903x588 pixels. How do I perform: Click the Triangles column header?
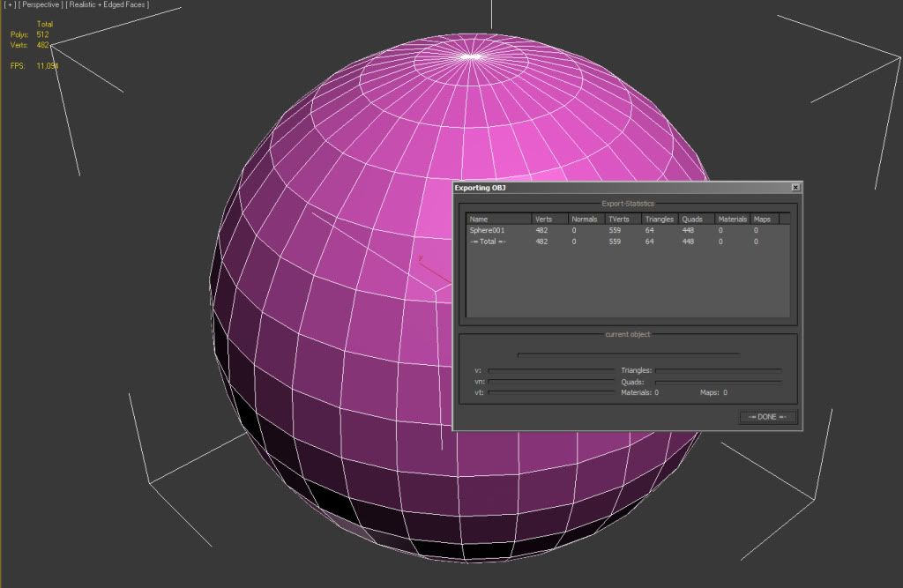pyautogui.click(x=658, y=219)
